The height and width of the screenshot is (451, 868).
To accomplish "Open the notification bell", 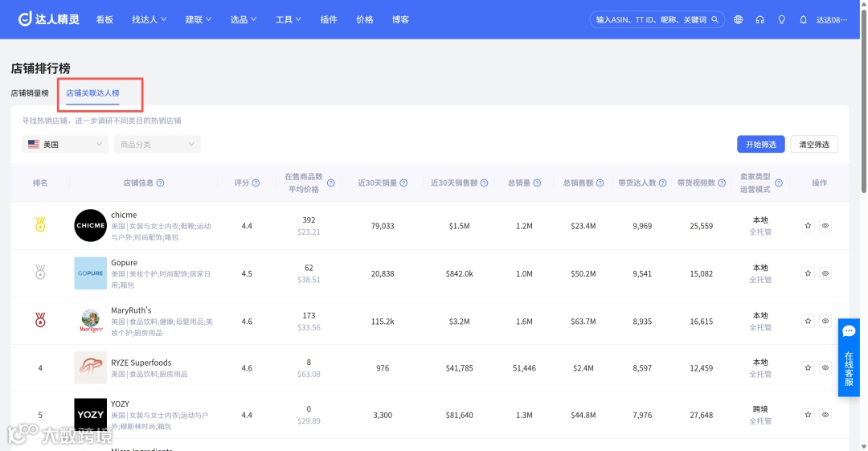I will tap(803, 19).
